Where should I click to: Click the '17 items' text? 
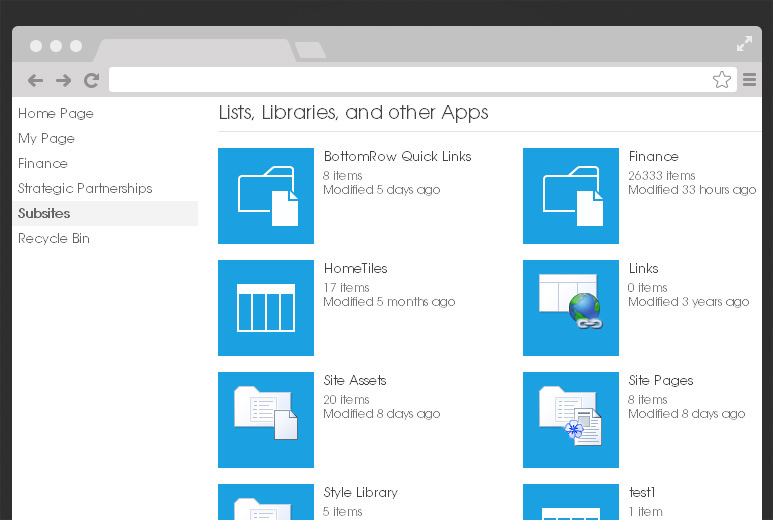point(346,287)
